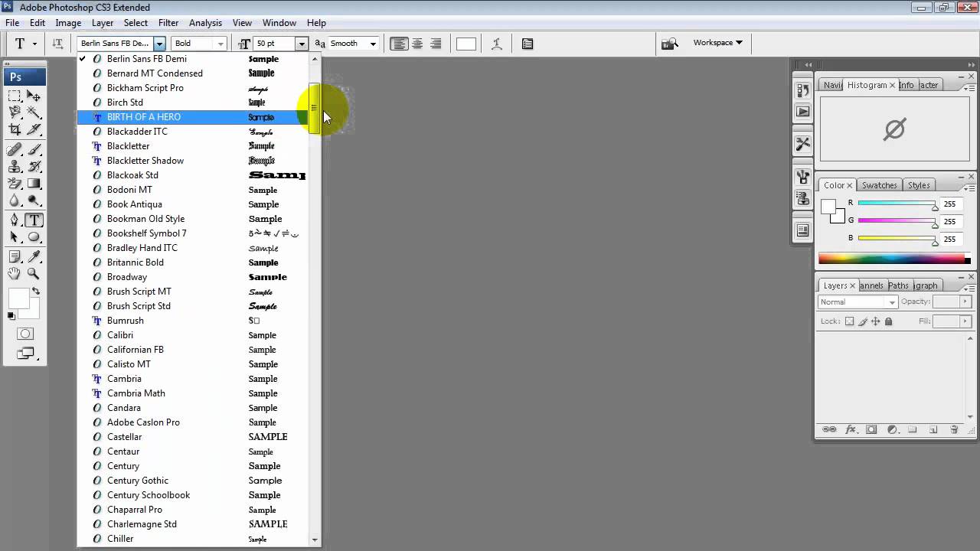Screen dimensions: 980x551
Task: Lock transparent pixels in Layers panel
Action: click(x=849, y=321)
